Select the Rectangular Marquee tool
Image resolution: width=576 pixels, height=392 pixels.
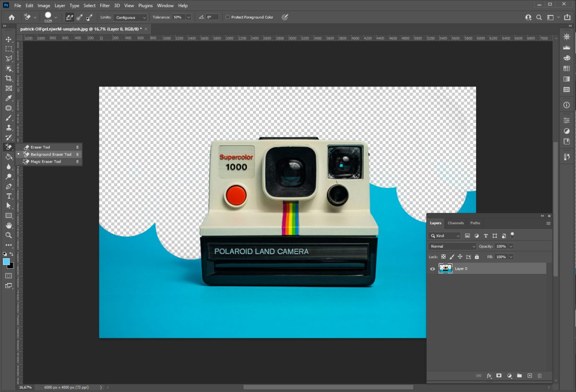(9, 49)
